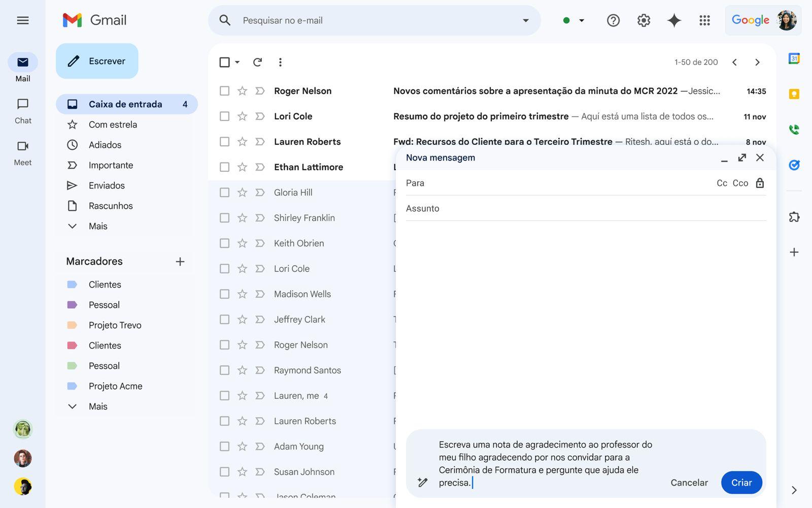Click the confidential mode lock icon

(760, 183)
